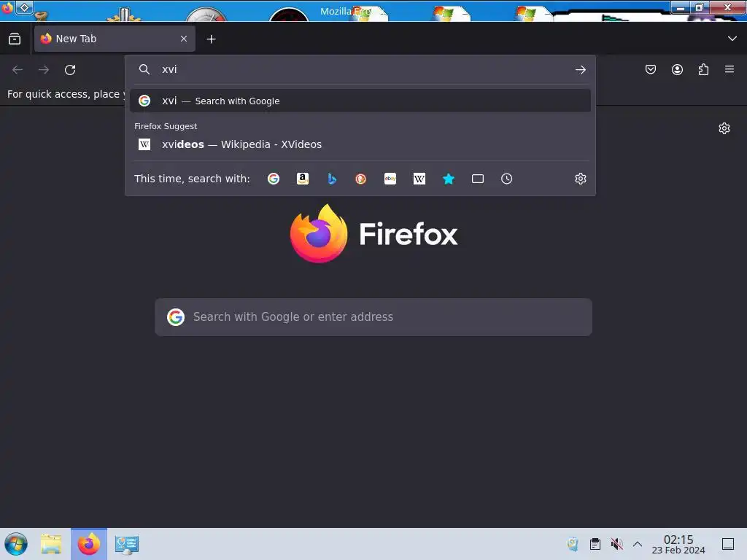Open the Windows-style start menu
This screenshot has width=747, height=560.
pyautogui.click(x=16, y=544)
